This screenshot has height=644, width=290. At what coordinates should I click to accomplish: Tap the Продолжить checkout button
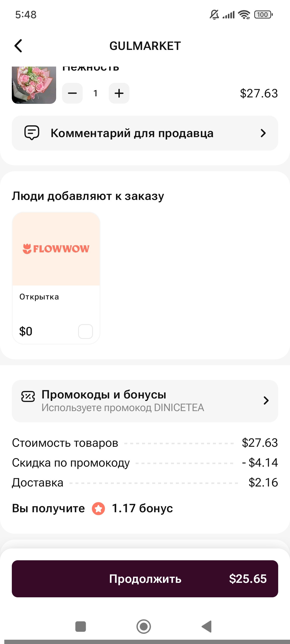coord(145,579)
